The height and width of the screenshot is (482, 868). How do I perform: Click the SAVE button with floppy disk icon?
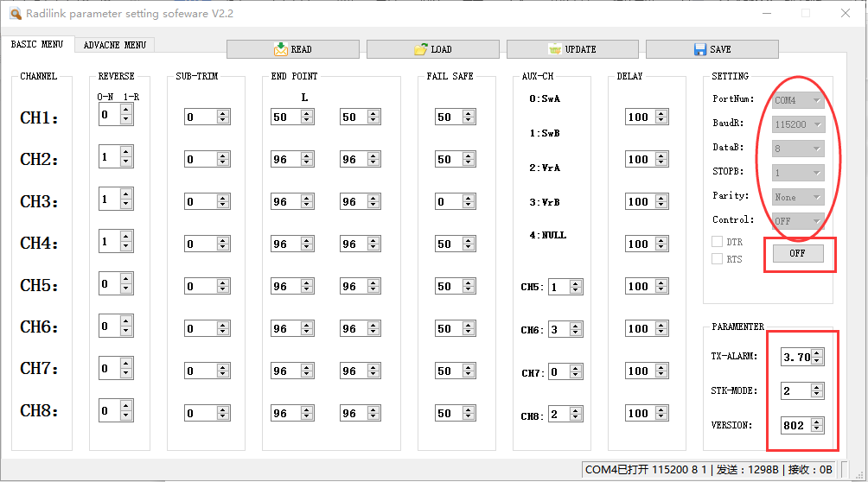click(712, 49)
